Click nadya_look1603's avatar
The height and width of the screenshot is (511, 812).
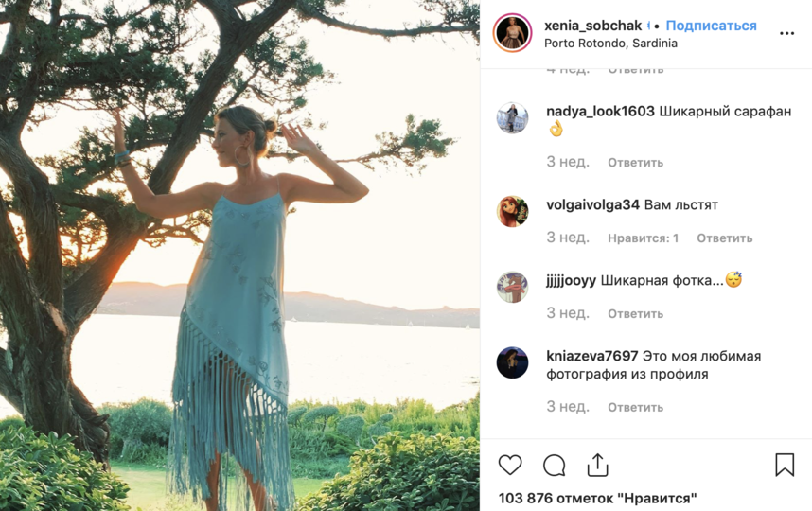(x=513, y=118)
